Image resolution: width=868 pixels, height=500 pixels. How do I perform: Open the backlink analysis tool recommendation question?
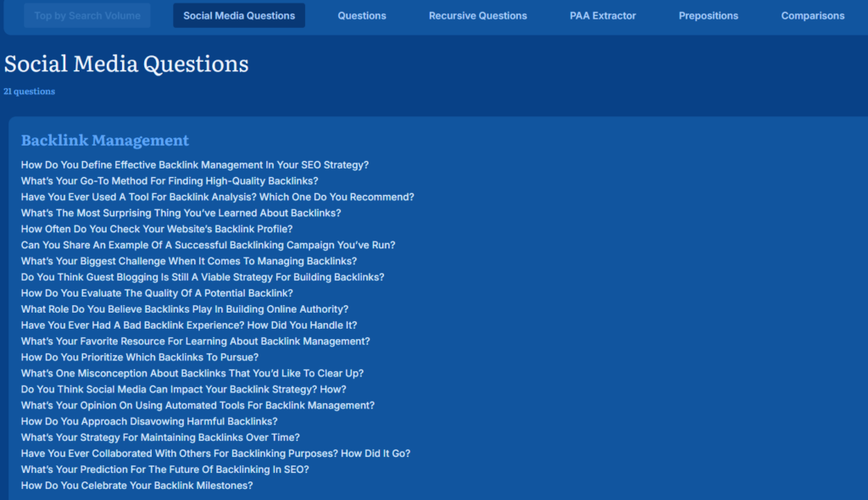click(x=218, y=197)
